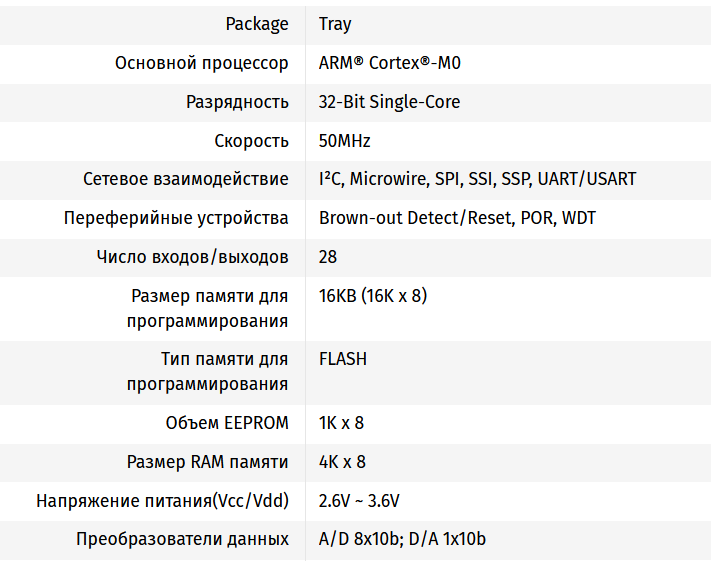Select the "2.6V ~ 3.6V" voltage value
Viewport: 711px width, 561px height.
coord(359,501)
